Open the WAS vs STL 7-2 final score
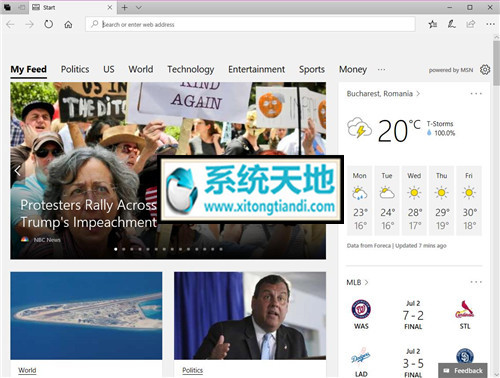 coord(413,315)
